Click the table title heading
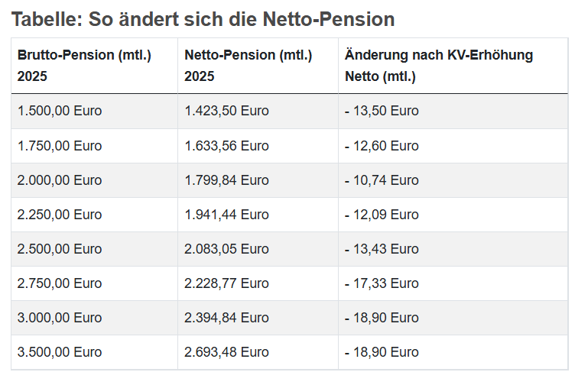 pos(203,19)
